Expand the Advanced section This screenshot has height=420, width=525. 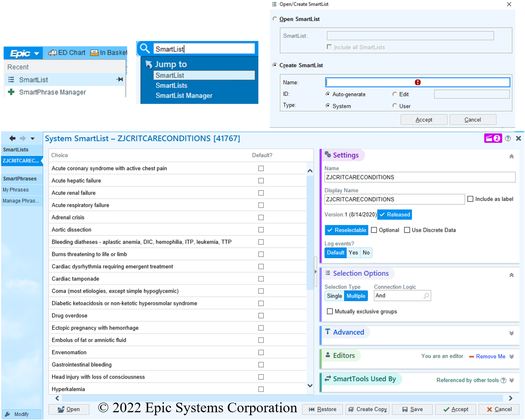511,333
